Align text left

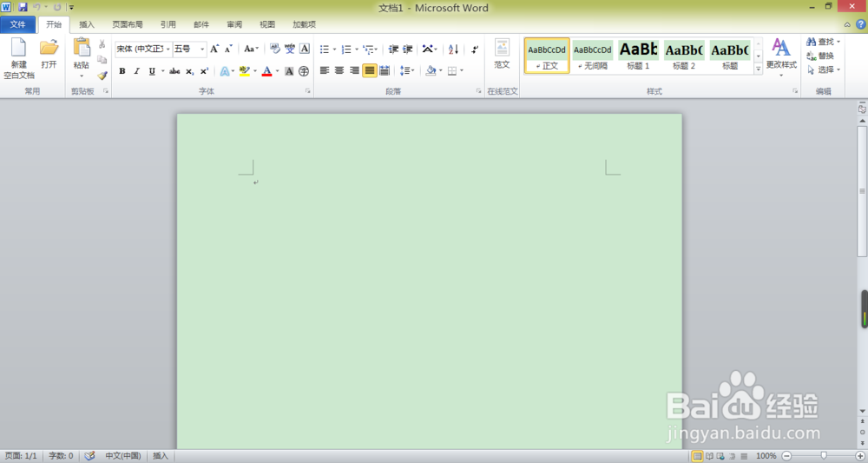click(x=325, y=70)
